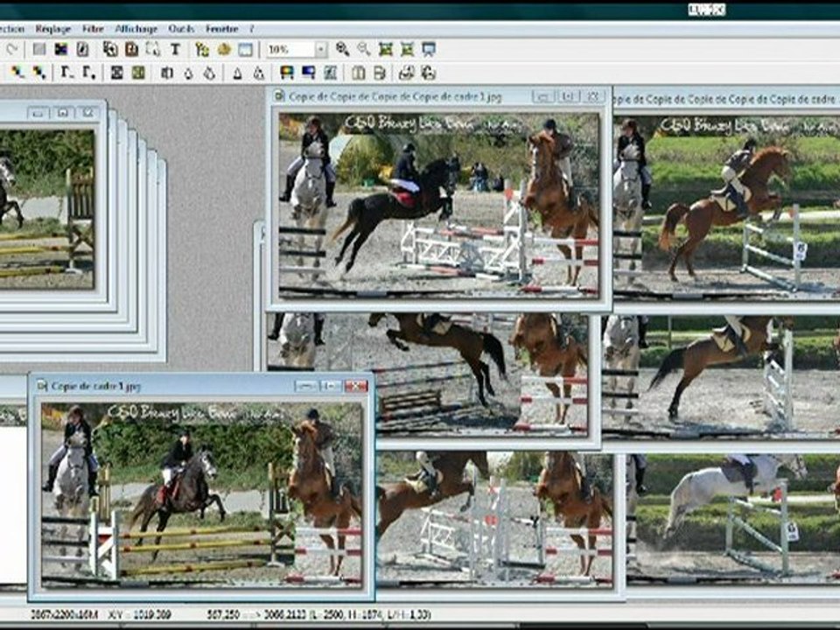Click the zoom value field showing 10%
Viewport: 840px width, 630px height.
(x=290, y=49)
